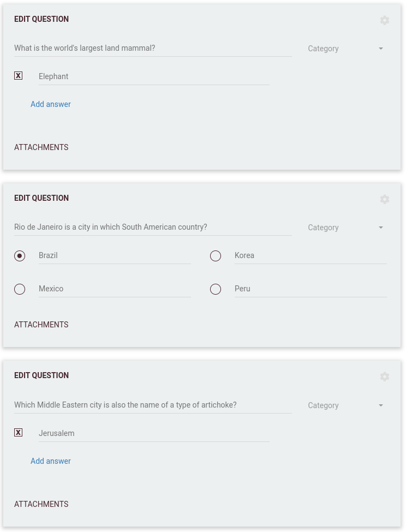This screenshot has width=406, height=532.
Task: Expand ATTACHMENTS under the Rio de Janeiro question
Action: pyautogui.click(x=41, y=325)
